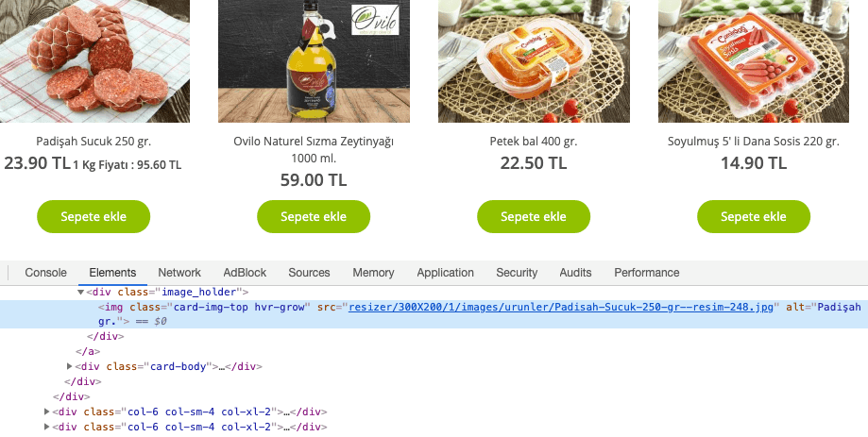Viewport: 868px width, 437px height.
Task: Expand the last col-6 col-sm-4 div
Action: click(x=47, y=427)
